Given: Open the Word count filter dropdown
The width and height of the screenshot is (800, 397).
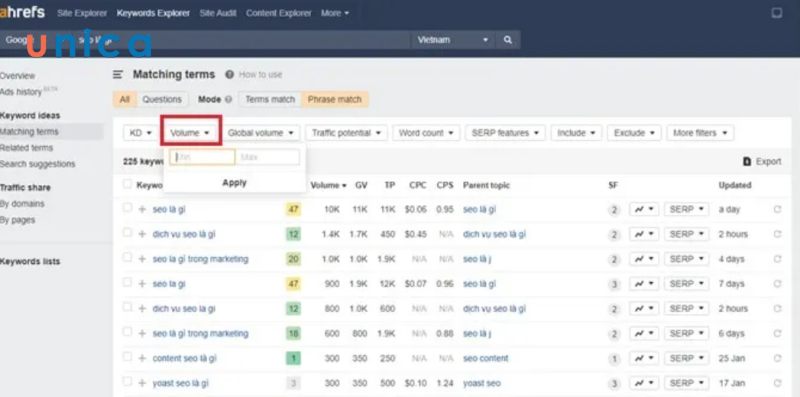Looking at the screenshot, I should (426, 133).
